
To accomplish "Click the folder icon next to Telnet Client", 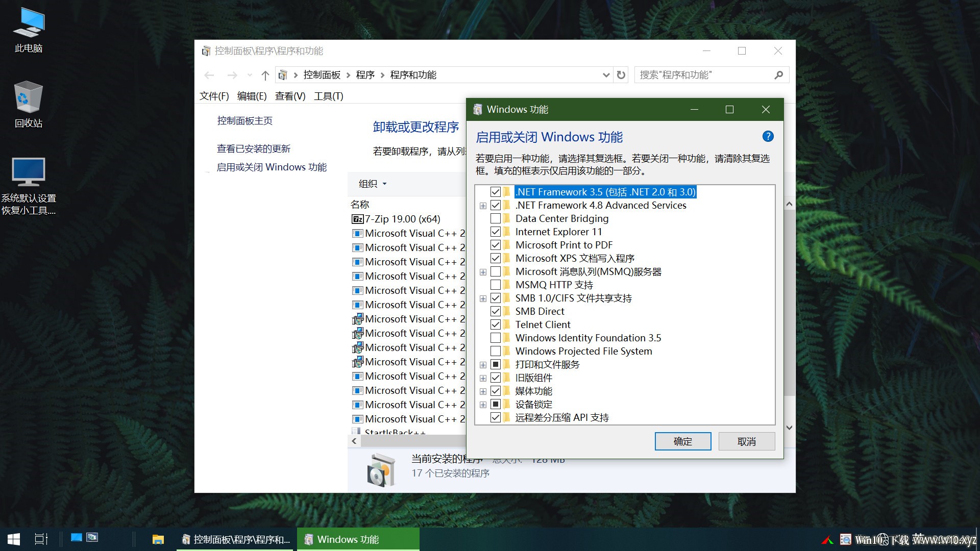I will tap(506, 324).
